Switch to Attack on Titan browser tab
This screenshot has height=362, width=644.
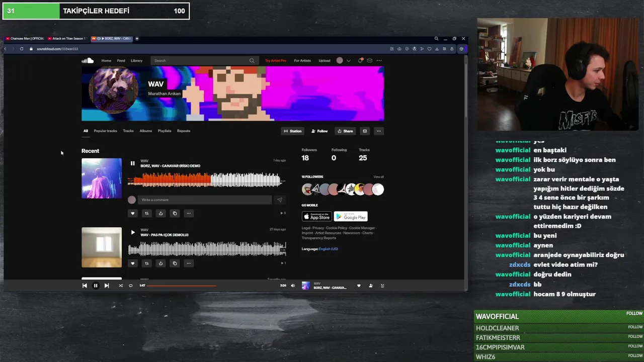click(67, 38)
